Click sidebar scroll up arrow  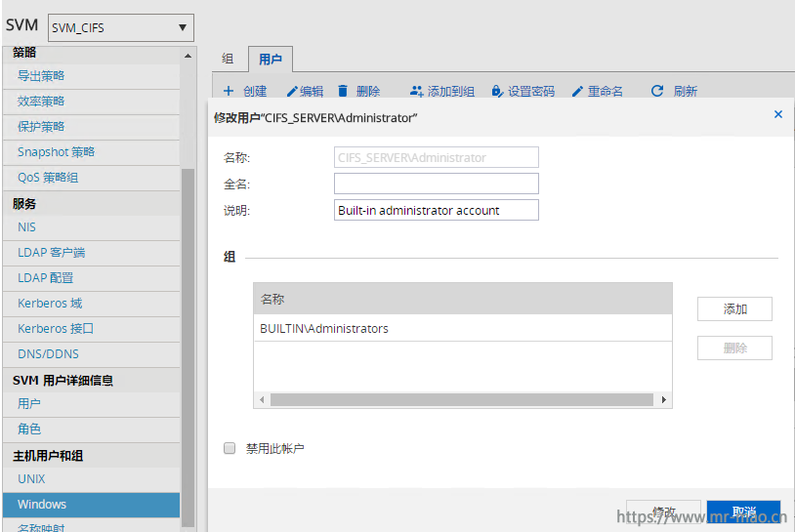tap(188, 56)
